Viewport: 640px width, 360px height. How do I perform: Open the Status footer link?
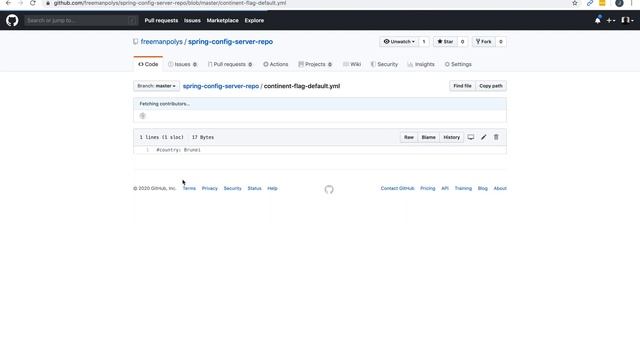(254, 189)
